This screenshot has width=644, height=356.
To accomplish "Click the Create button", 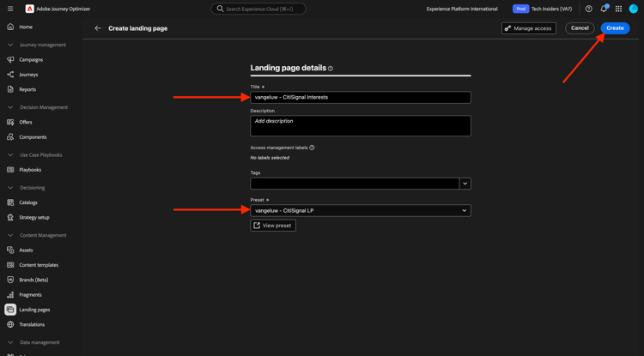I will (615, 28).
